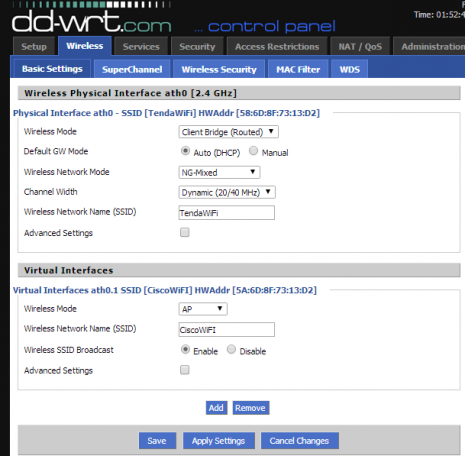465x456 pixels.
Task: Click the CiscoWIFI SSID input field
Action: pyautogui.click(x=227, y=330)
